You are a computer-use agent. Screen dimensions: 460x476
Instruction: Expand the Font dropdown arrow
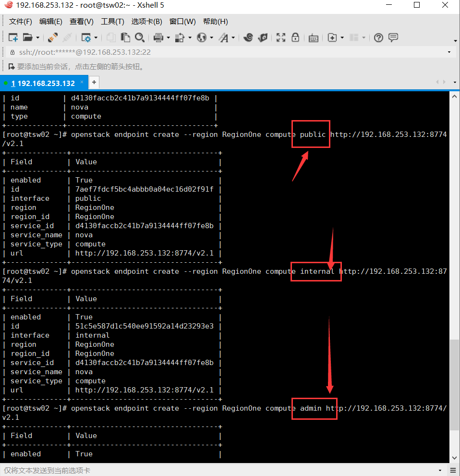[x=233, y=37]
